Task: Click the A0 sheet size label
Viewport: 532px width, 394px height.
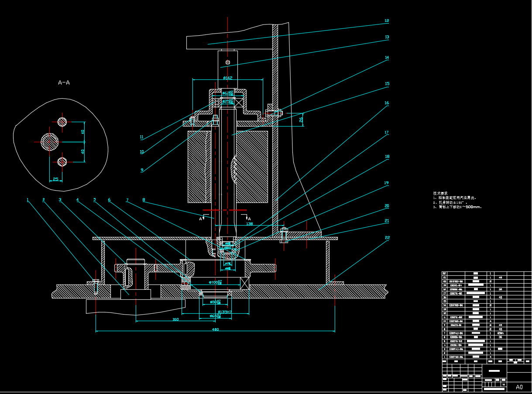Action: (x=519, y=387)
